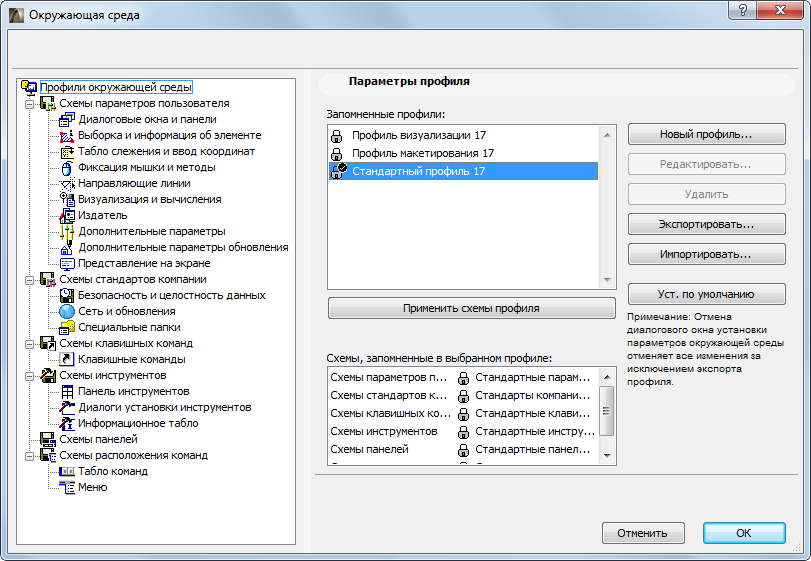Open Схемы стандартов компании tree node
This screenshot has width=811, height=561.
click(x=133, y=279)
